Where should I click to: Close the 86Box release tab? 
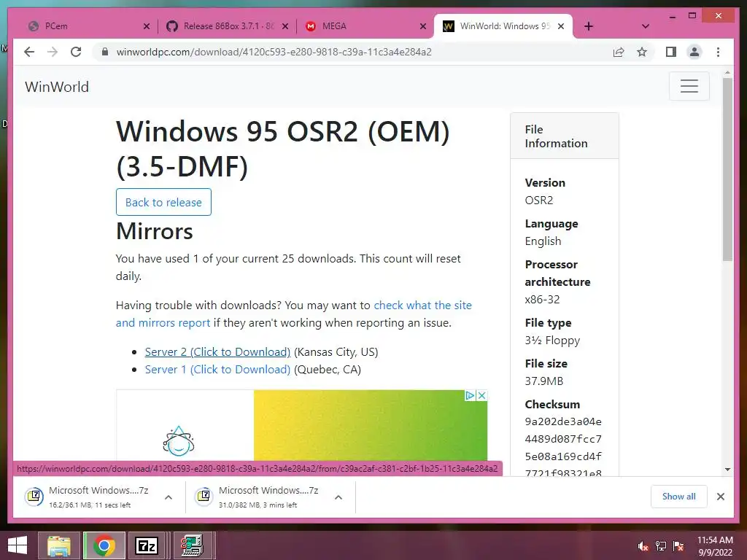click(285, 27)
